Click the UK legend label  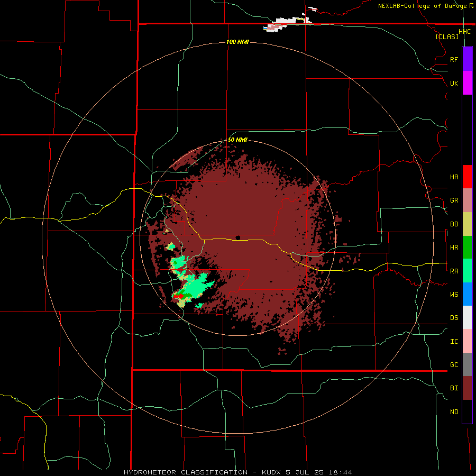[454, 83]
